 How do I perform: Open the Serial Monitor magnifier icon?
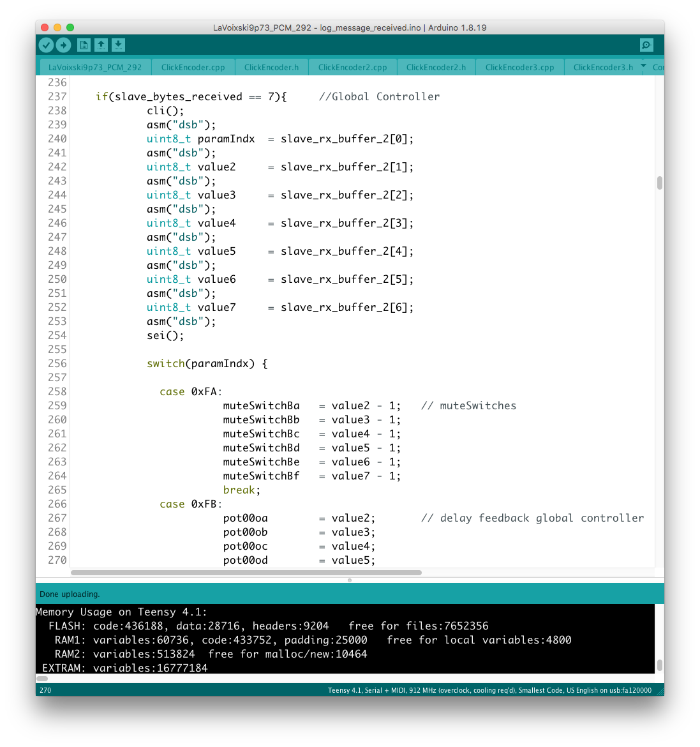(x=646, y=45)
